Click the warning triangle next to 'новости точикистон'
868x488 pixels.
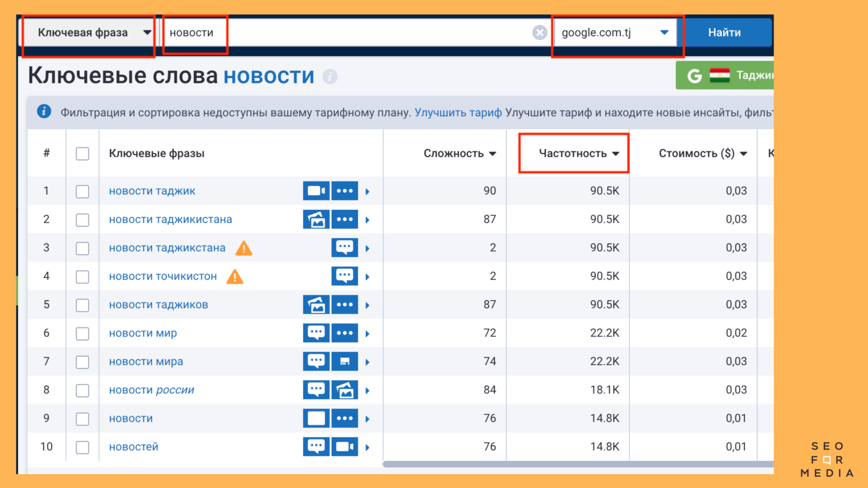(x=235, y=276)
